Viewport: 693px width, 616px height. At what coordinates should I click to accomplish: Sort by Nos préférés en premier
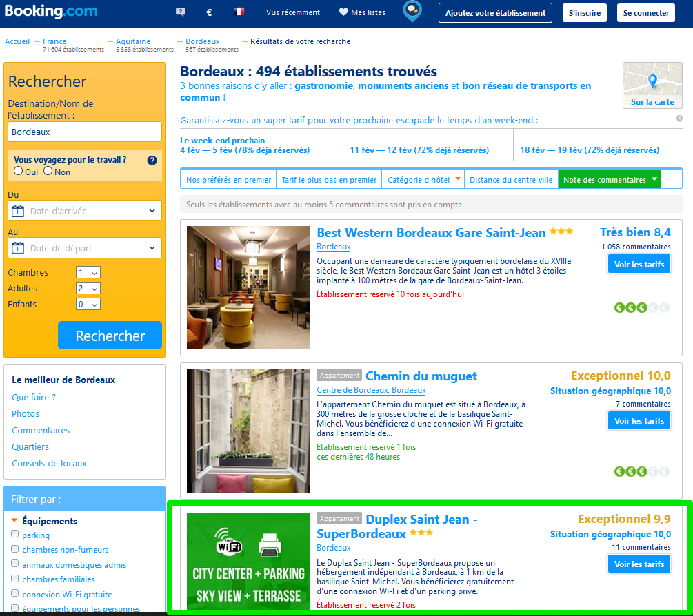(228, 180)
